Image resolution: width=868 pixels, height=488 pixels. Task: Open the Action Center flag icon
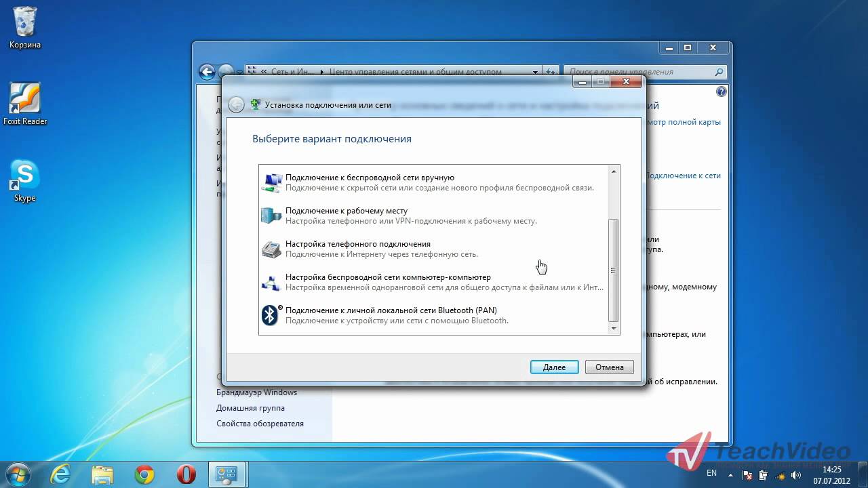[x=747, y=474]
